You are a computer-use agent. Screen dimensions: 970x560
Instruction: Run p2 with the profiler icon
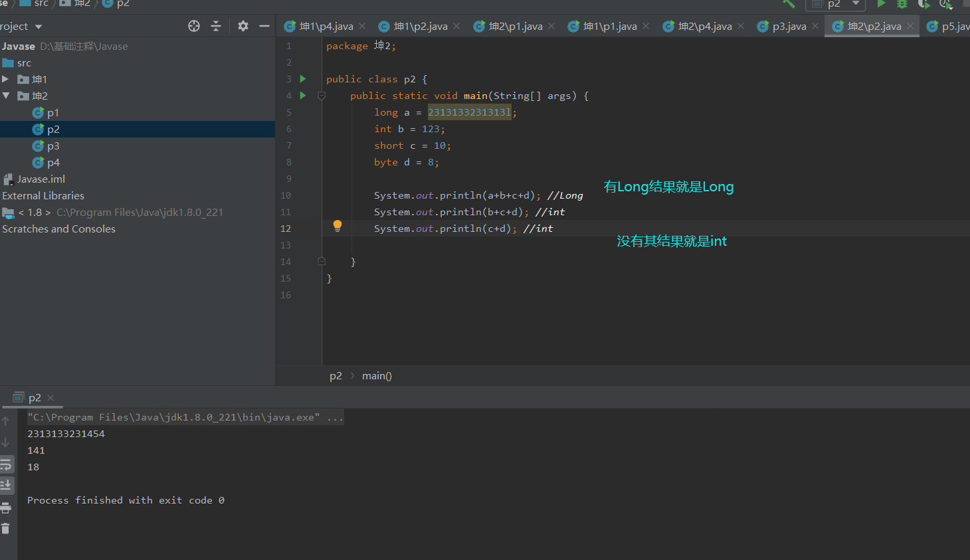946,3
